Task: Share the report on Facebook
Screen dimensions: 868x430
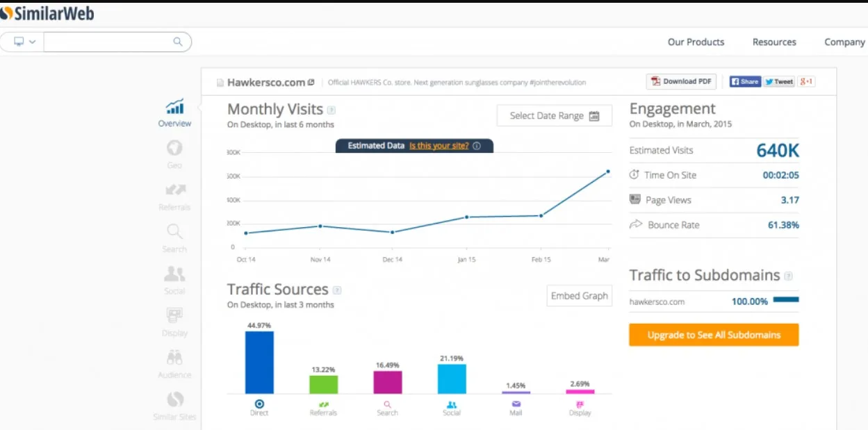Action: click(x=745, y=81)
